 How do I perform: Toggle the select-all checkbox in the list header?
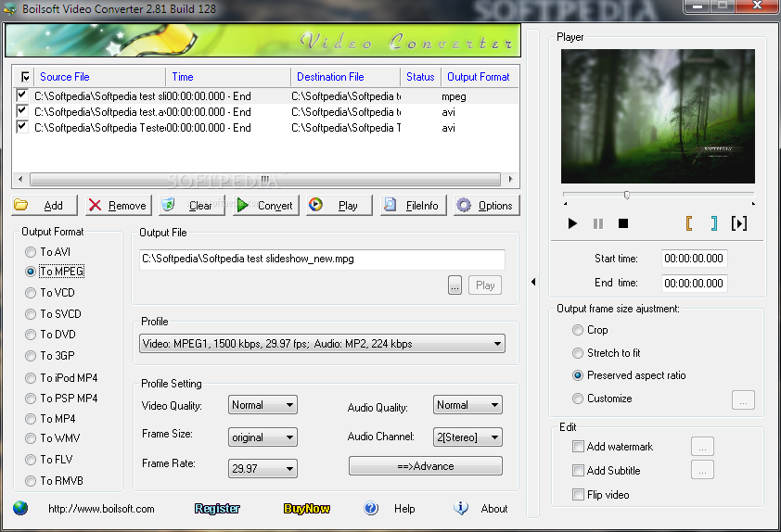[25, 77]
